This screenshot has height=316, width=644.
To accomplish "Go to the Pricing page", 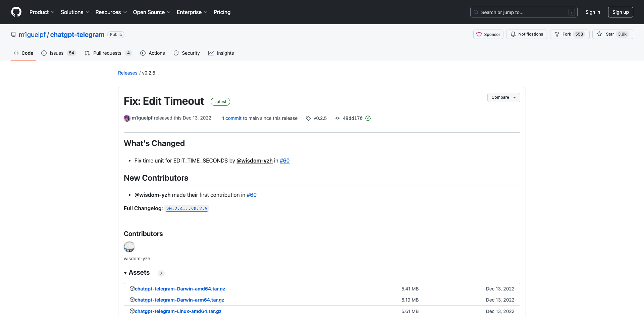I will point(222,12).
